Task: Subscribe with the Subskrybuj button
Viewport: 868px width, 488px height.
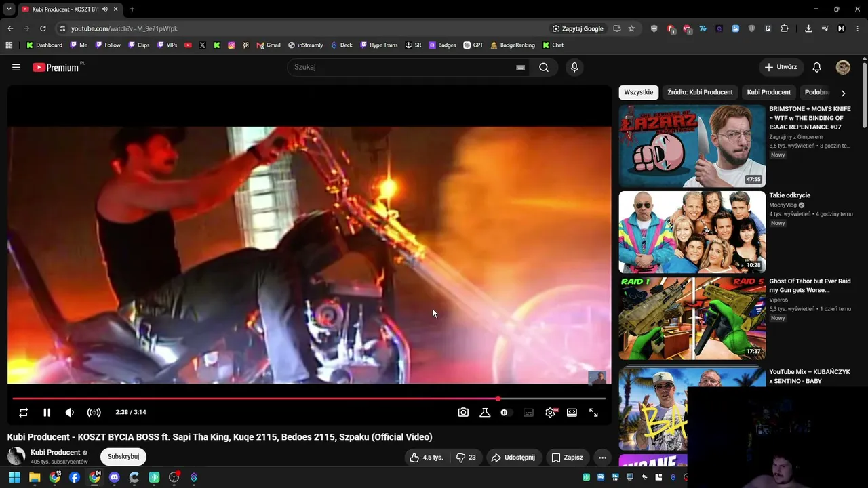Action: click(123, 457)
